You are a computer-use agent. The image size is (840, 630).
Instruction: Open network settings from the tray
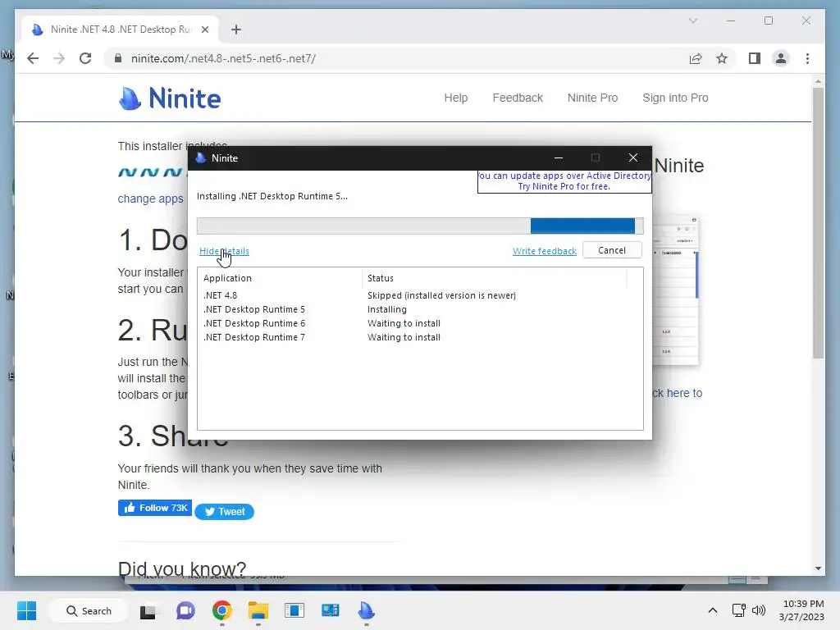pyautogui.click(x=739, y=610)
